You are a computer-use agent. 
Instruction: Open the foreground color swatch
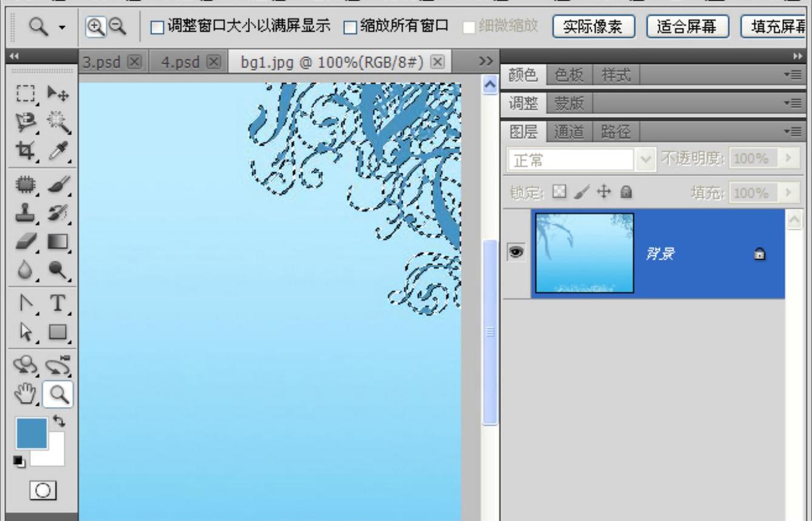coord(30,433)
